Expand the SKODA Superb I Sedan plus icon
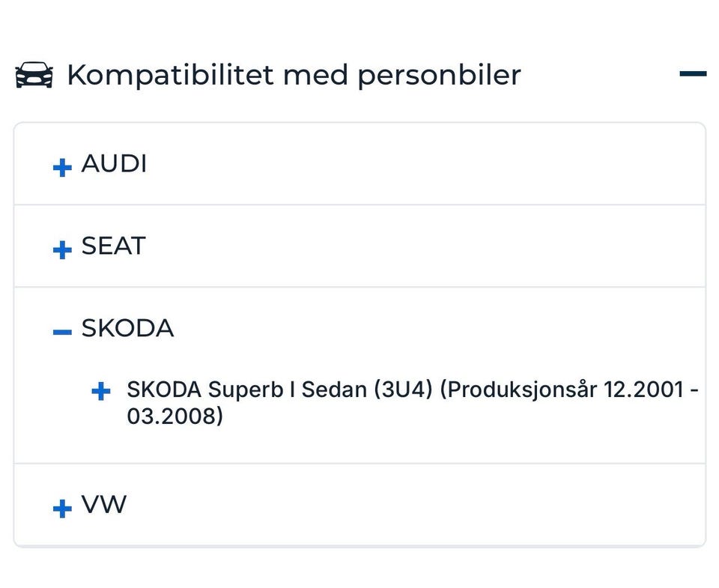This screenshot has height=588, width=719. click(100, 391)
